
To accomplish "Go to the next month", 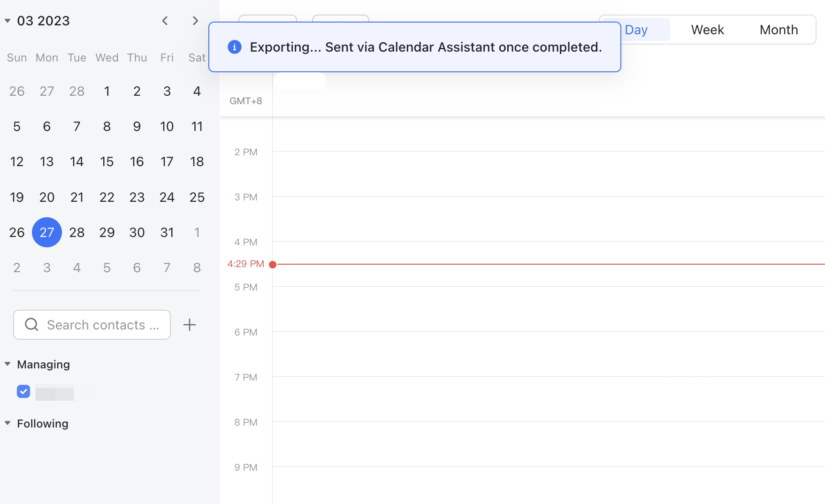I will pyautogui.click(x=195, y=21).
